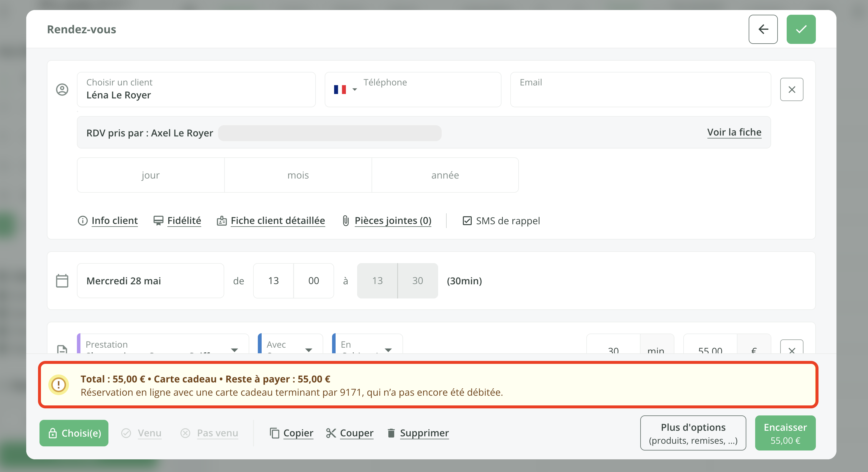Open Pièces jointes attachments
868x472 pixels.
[392, 221]
